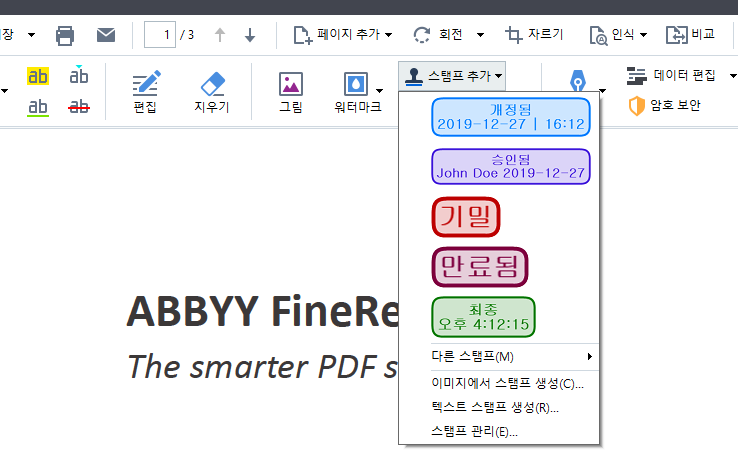738x476 pixels.
Task: Open Manage Stamps (스탬프 관리)
Action: click(474, 431)
